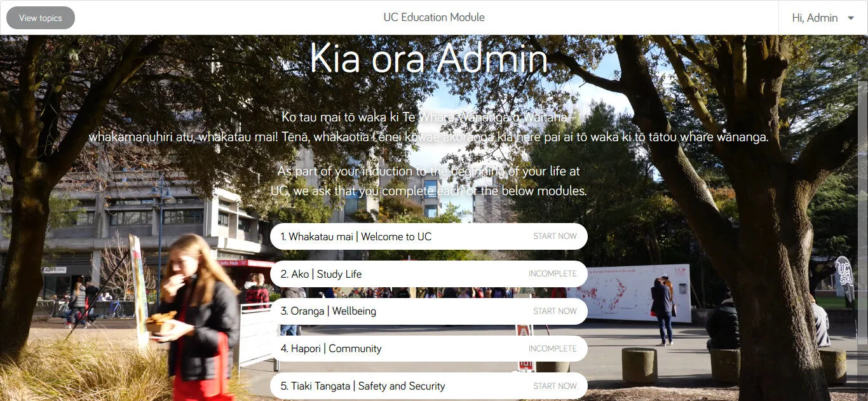Open module 2 Ako | Study Life
The image size is (868, 401).
point(429,274)
